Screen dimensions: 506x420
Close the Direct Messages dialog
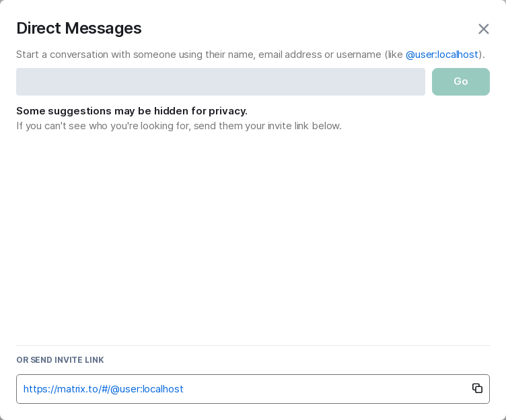click(483, 29)
